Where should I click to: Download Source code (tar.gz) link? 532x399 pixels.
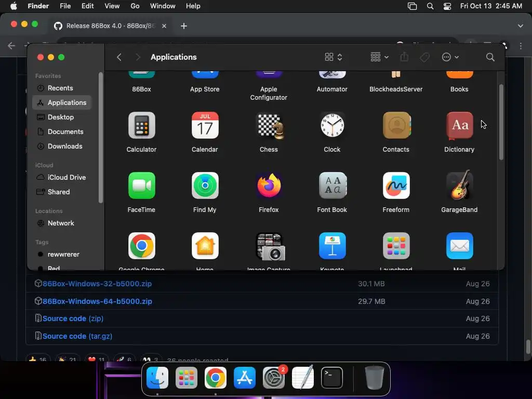[x=77, y=336]
